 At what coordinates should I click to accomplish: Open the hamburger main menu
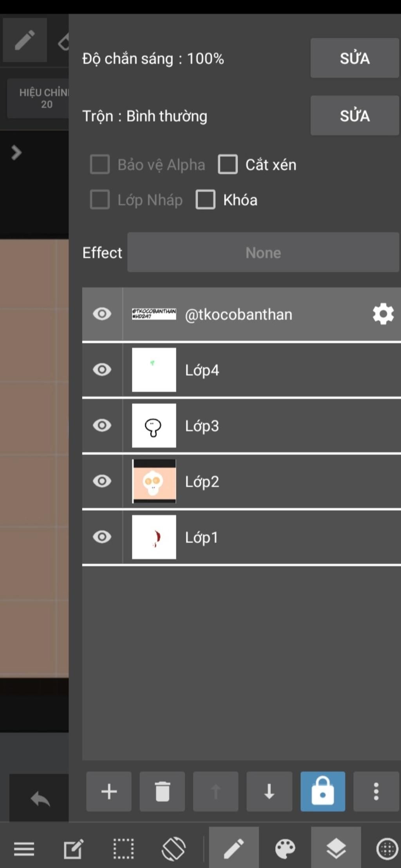[24, 849]
